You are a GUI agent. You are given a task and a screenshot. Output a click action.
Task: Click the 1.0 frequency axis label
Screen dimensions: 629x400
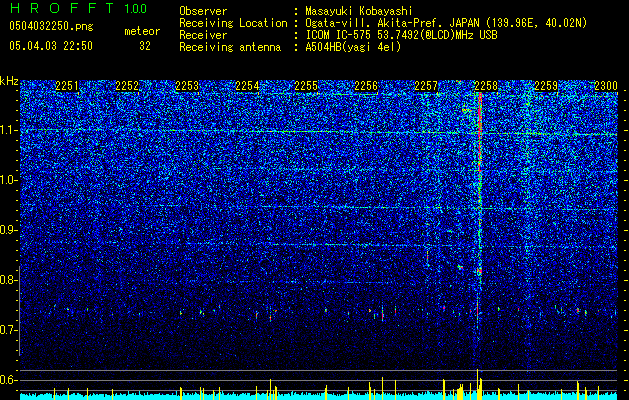pos(8,180)
